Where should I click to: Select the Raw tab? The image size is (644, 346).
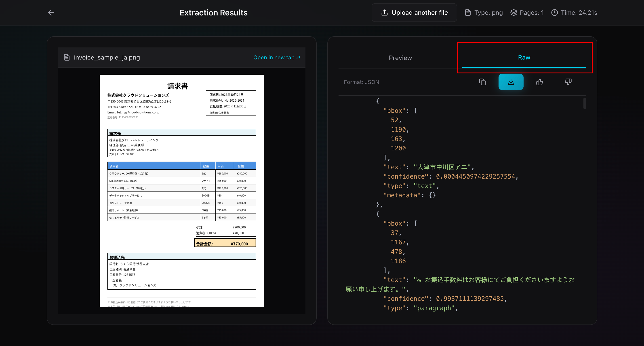click(524, 58)
